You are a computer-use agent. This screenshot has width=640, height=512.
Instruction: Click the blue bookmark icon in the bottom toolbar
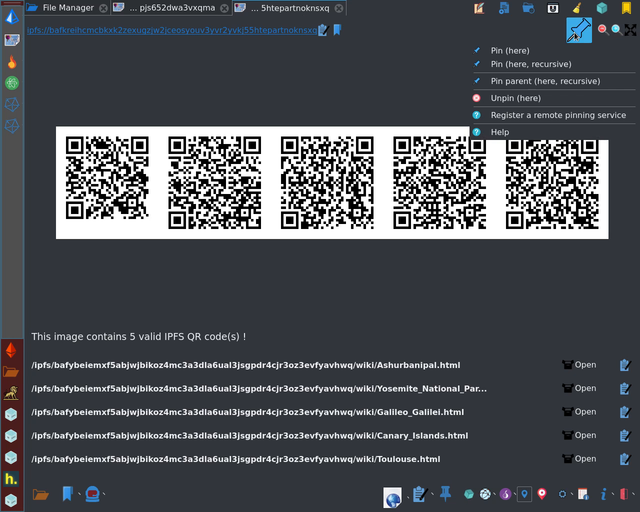click(x=67, y=494)
